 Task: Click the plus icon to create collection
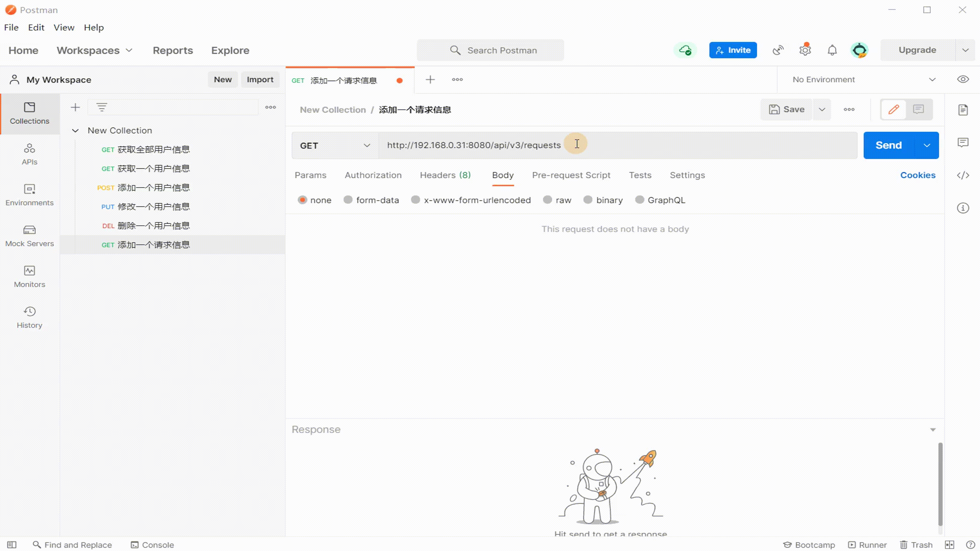tap(75, 107)
